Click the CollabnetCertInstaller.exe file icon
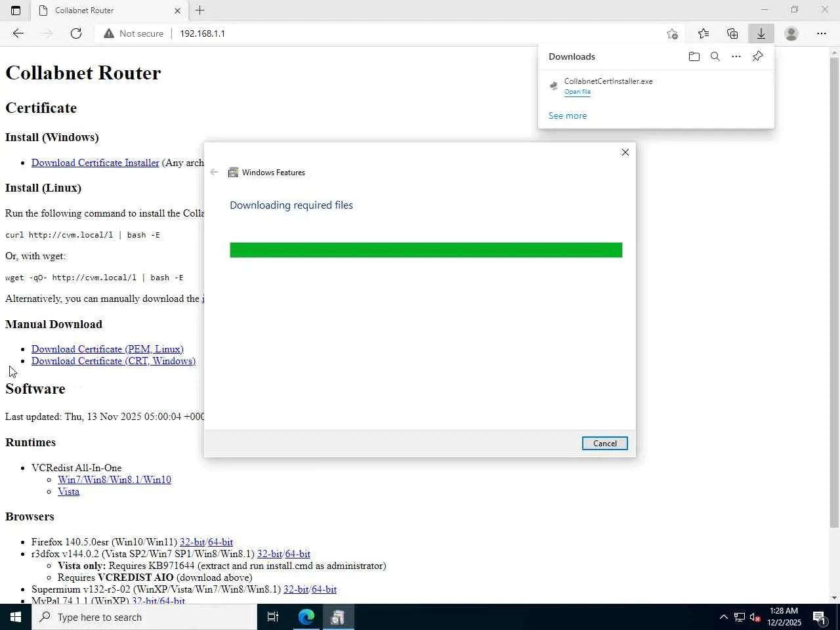 coord(554,86)
